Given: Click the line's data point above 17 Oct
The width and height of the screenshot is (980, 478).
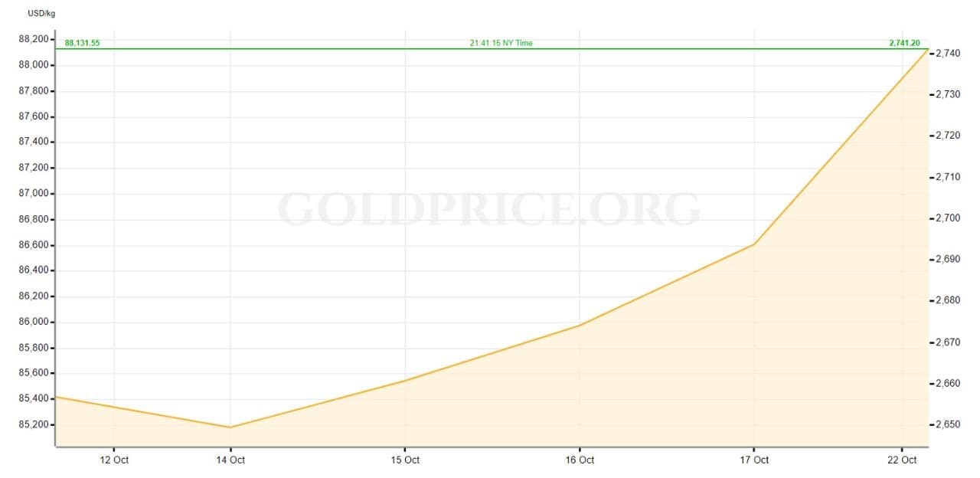Looking at the screenshot, I should click(x=754, y=244).
